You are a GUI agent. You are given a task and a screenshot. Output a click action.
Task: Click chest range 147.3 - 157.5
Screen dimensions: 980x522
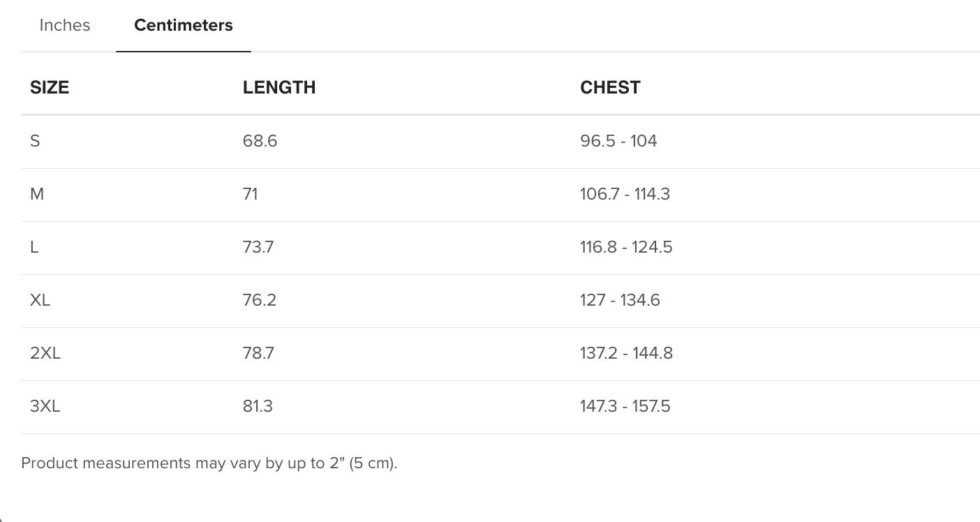tap(625, 406)
